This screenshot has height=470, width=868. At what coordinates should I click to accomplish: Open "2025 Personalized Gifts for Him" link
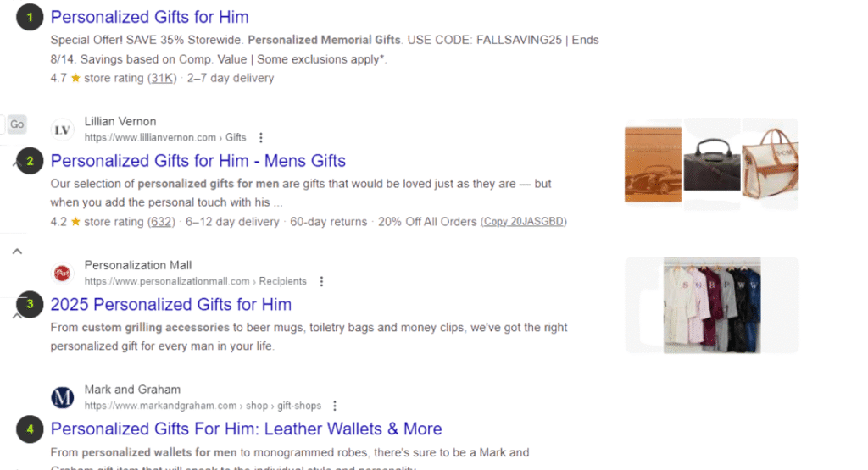pos(171,305)
